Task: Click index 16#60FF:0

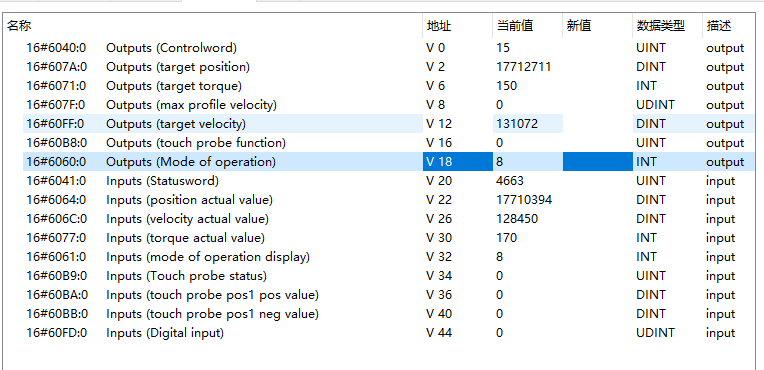Action: [56, 124]
